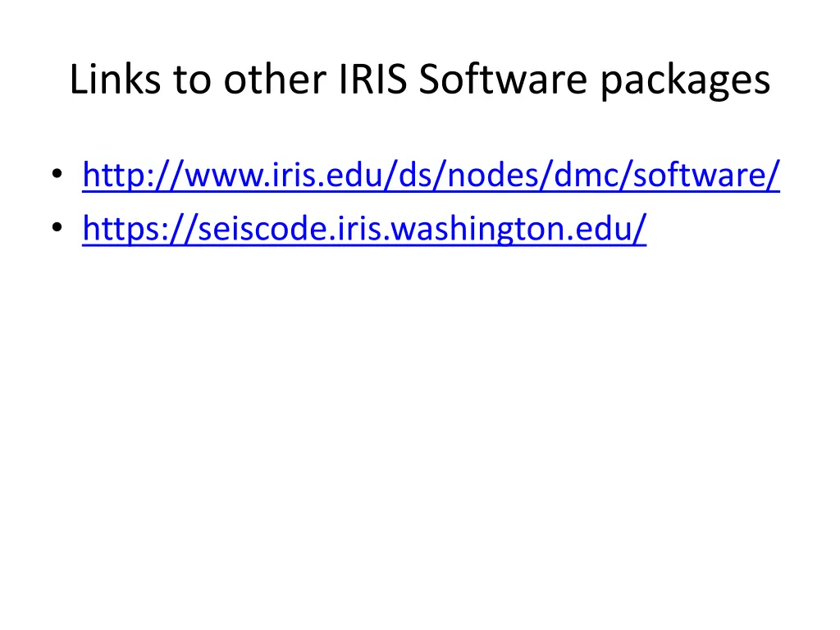The image size is (840, 630).
Task: Click the word "Links" in the title
Action: click(116, 80)
